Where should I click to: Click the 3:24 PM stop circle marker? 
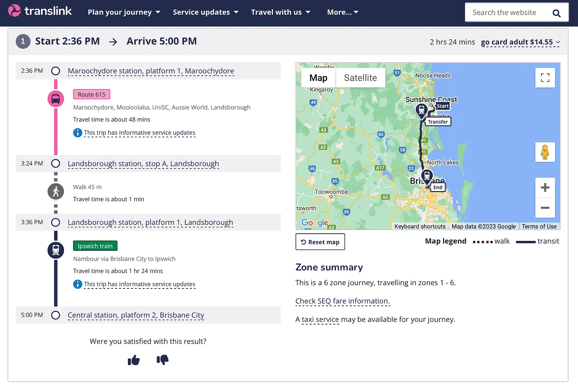[x=56, y=163]
